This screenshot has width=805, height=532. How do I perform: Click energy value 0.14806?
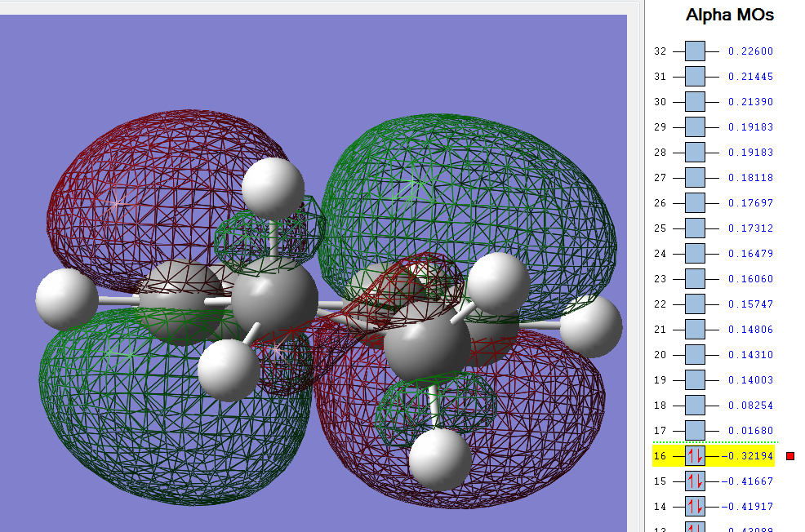click(x=750, y=330)
